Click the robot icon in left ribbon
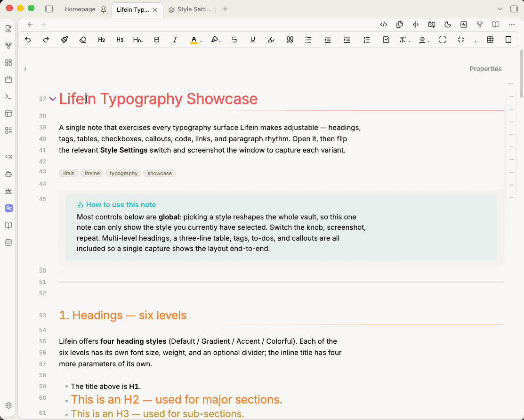 point(8,174)
